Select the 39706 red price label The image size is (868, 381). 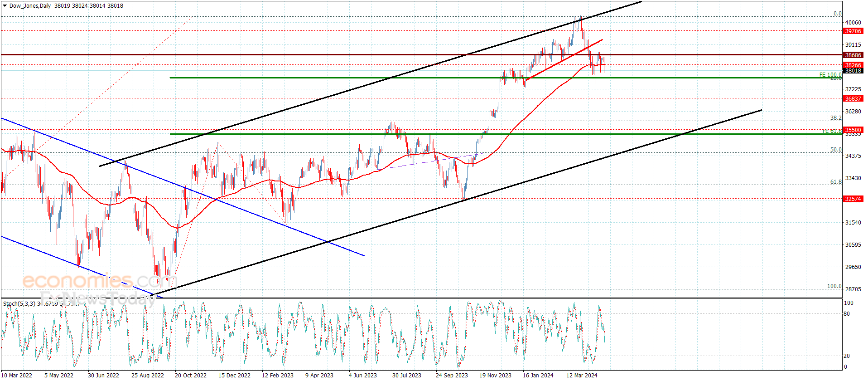853,31
